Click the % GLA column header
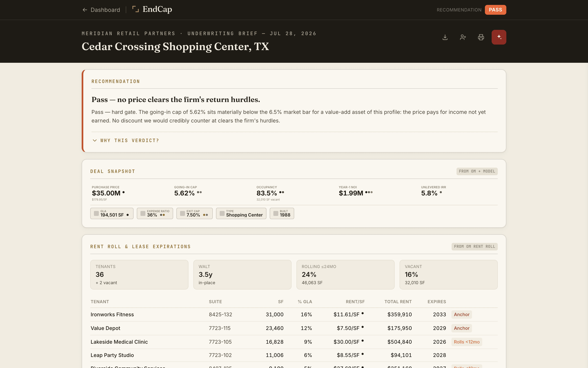The width and height of the screenshot is (588, 368). [305, 302]
